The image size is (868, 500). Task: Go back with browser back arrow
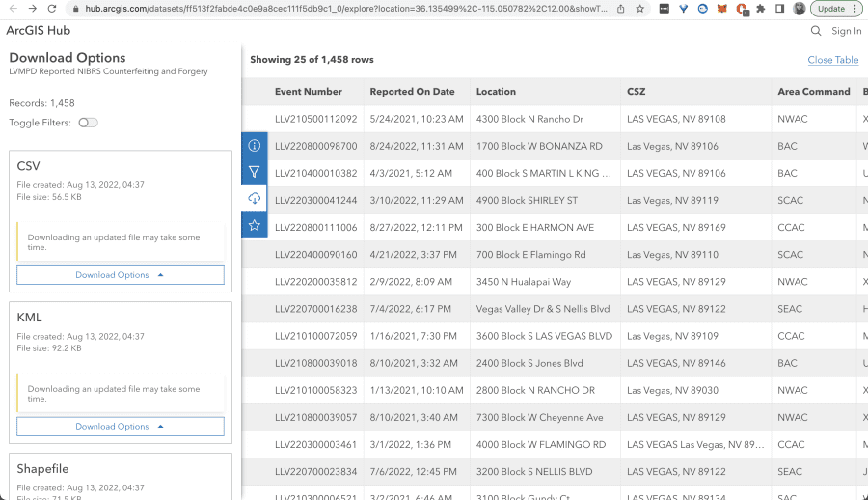[x=14, y=9]
